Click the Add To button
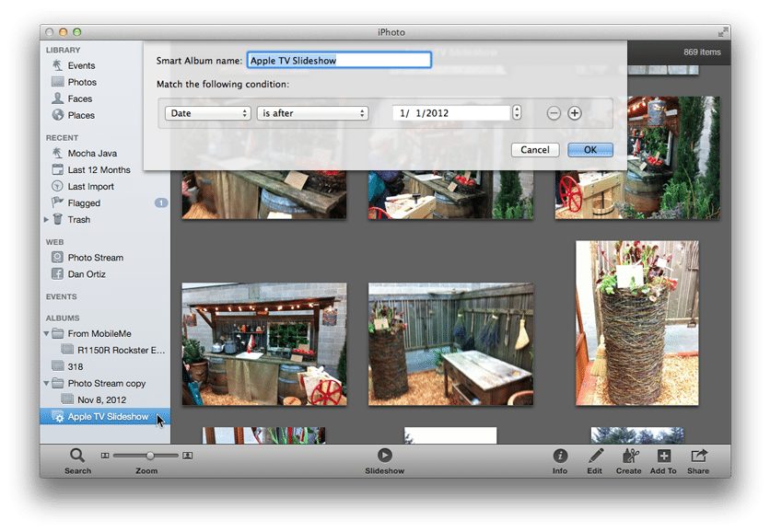The width and height of the screenshot is (770, 532). click(663, 461)
